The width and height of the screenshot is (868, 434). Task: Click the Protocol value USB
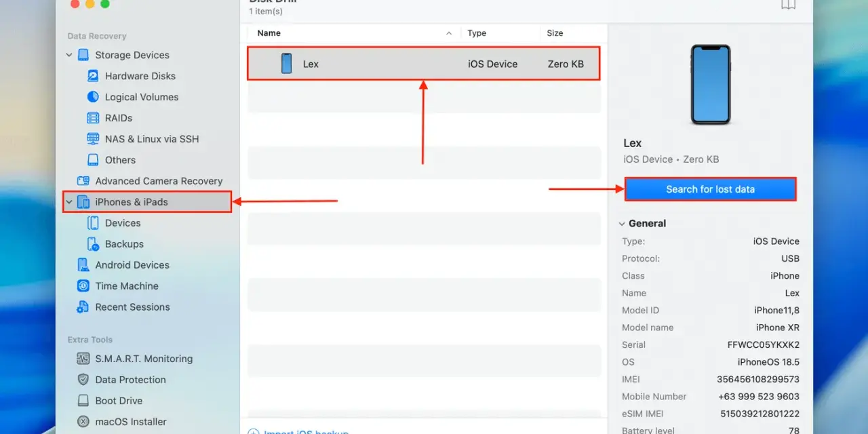[790, 258]
